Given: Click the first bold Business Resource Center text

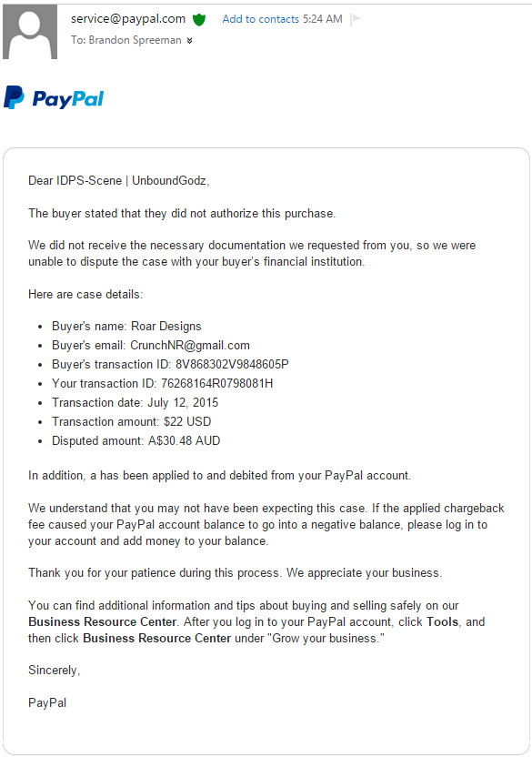Looking at the screenshot, I should tap(103, 621).
